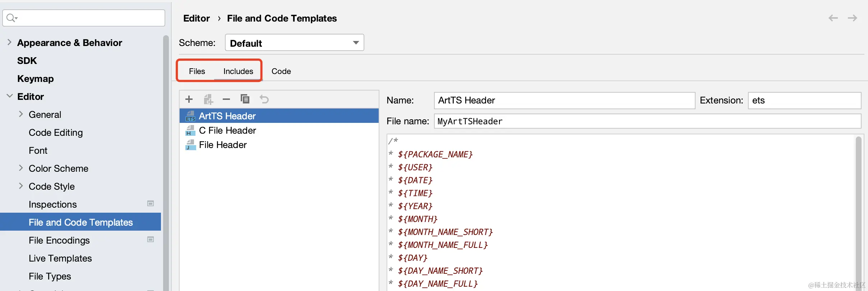
Task: Open Live Templates settings page
Action: coord(60,258)
